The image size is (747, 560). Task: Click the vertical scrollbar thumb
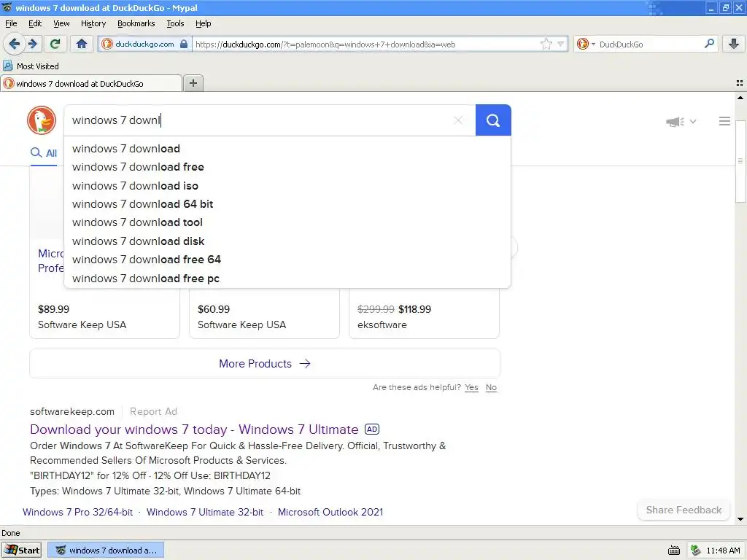point(740,160)
